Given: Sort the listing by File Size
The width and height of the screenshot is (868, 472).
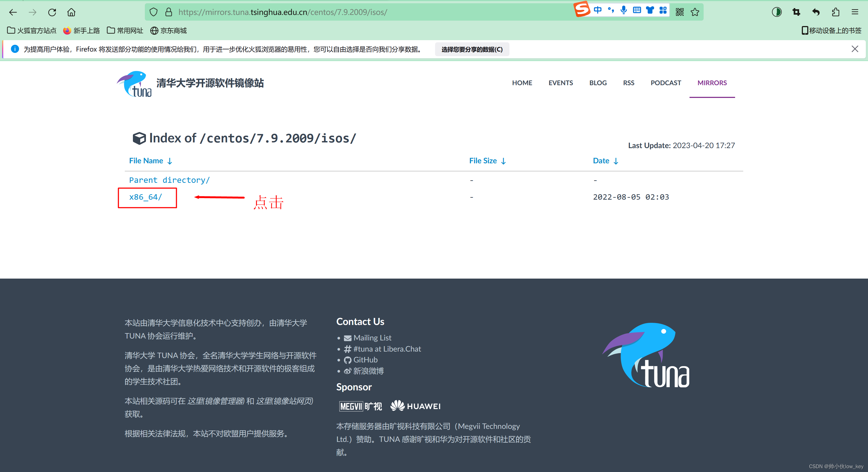Looking at the screenshot, I should [x=488, y=161].
